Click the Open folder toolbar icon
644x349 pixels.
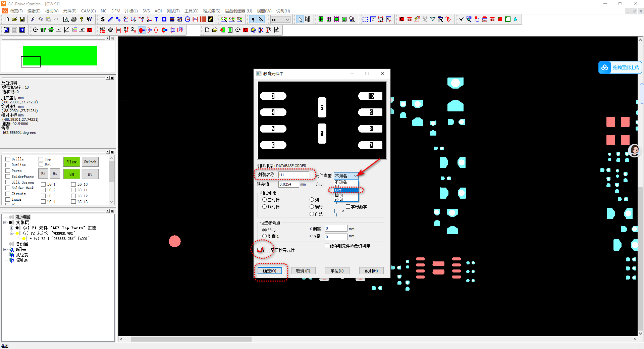pos(14,19)
